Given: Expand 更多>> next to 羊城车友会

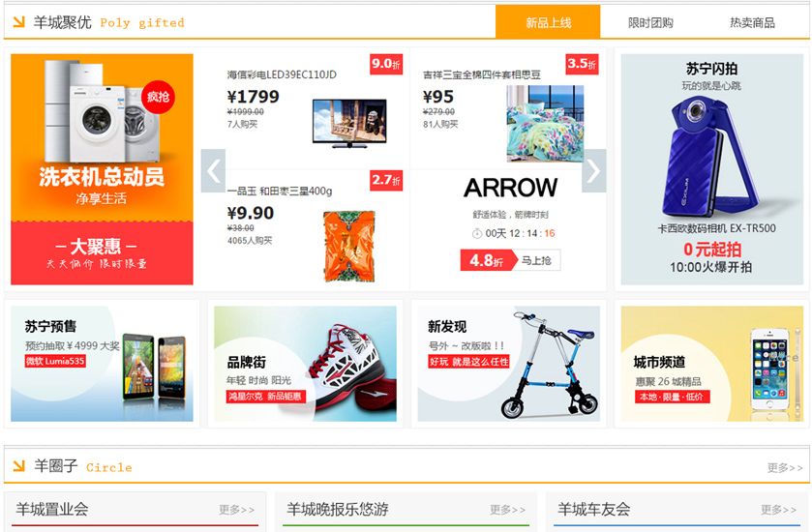Looking at the screenshot, I should tap(778, 510).
